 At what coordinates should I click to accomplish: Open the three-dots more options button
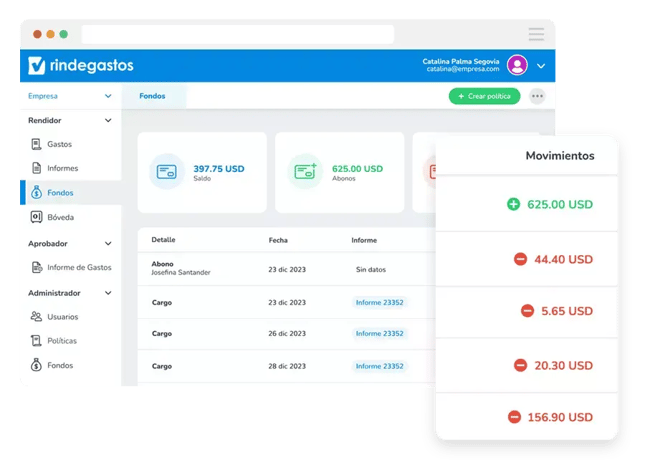(538, 96)
